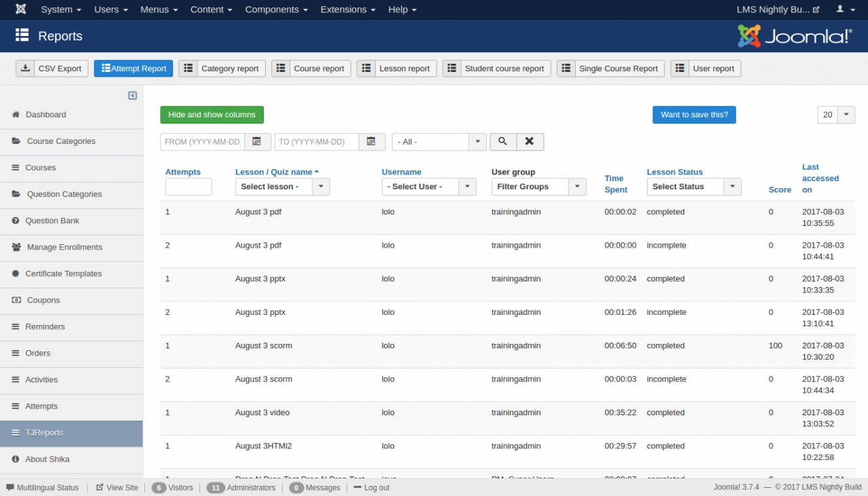Screen dimensions: 868x496
Task: Click the FROM date calendar icon
Action: click(257, 142)
